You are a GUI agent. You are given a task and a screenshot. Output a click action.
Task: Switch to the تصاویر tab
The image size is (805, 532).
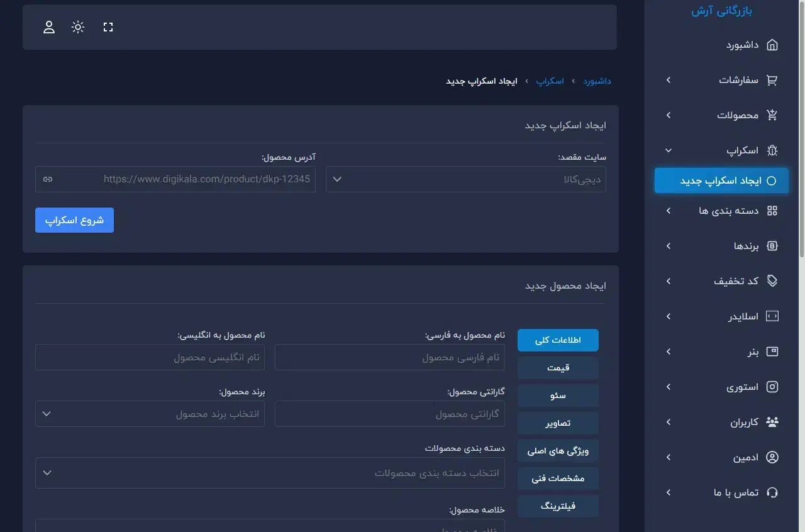557,423
